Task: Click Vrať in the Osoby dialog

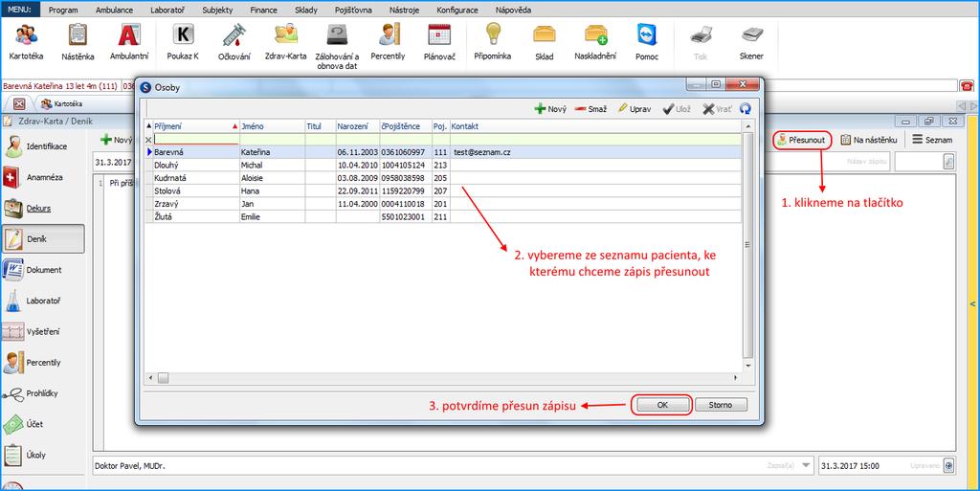Action: coord(717,109)
